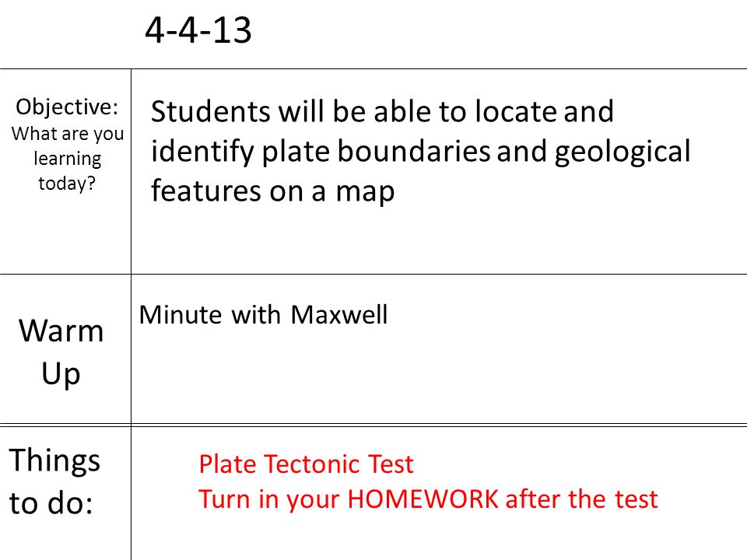
Task: Click empty area of Warm Up cell
Action: 438,376
